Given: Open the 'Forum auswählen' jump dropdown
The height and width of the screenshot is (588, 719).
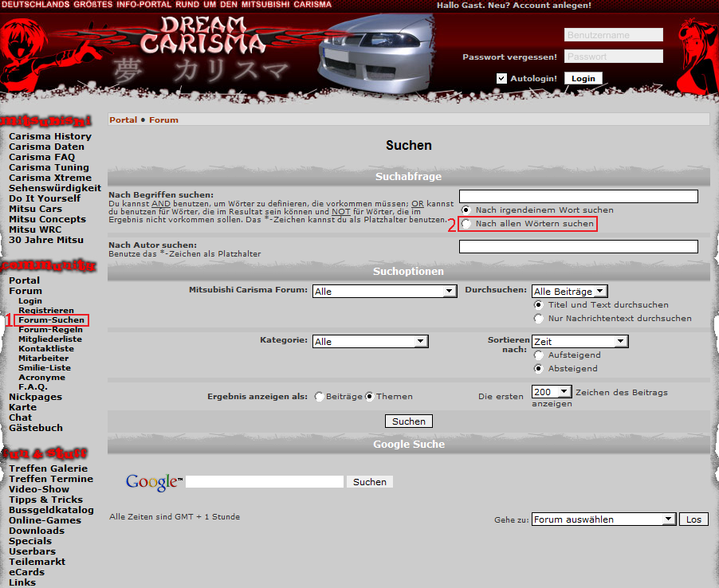Looking at the screenshot, I should coord(604,519).
